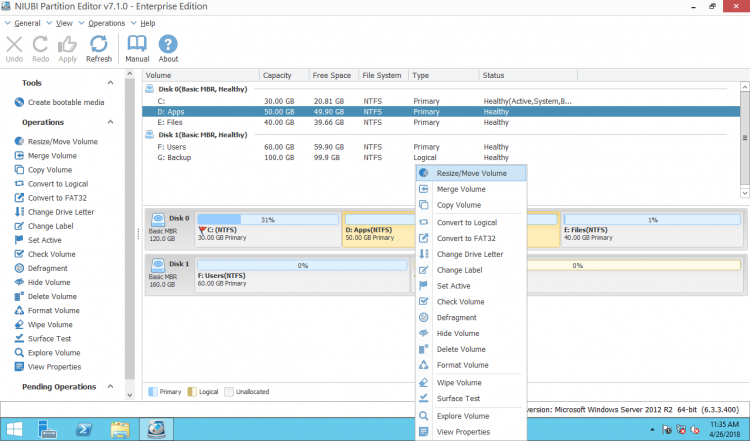750x441 pixels.
Task: Select Copy Volume in context menu
Action: click(471, 205)
